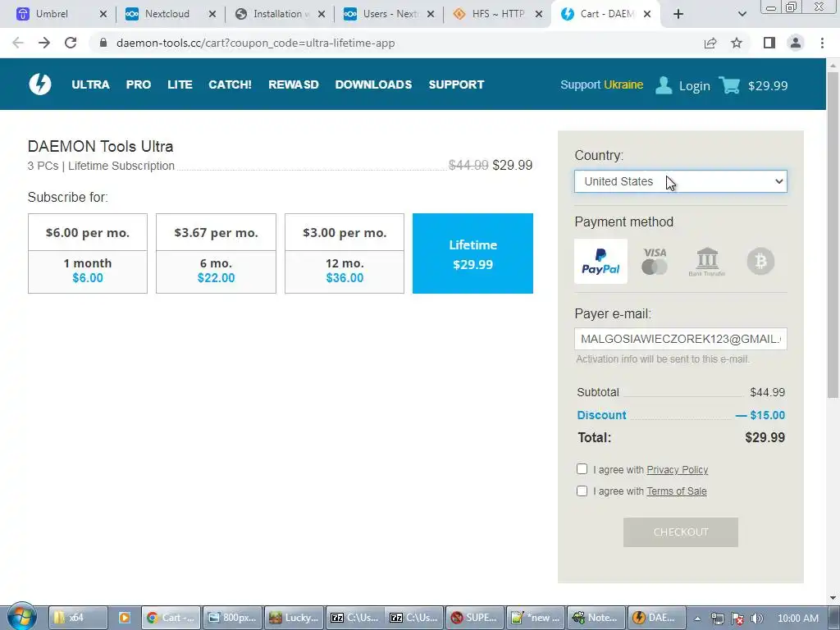Screen dimensions: 840x630
Task: Open REWASD menu item
Action: coord(294,84)
